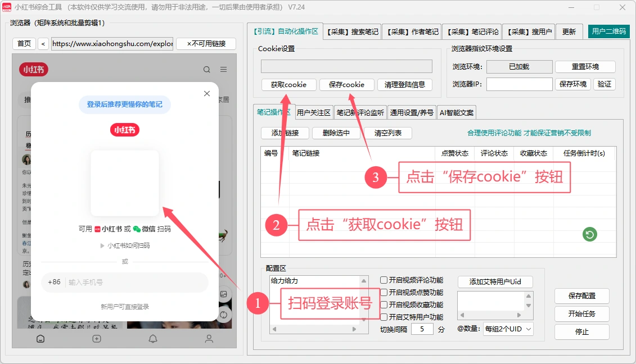The width and height of the screenshot is (636, 364).
Task: Click the image icon beside the feed
Action: [223, 294]
